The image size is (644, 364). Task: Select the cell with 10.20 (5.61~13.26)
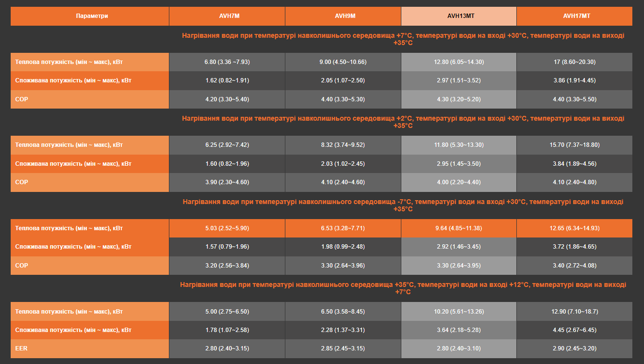click(x=459, y=311)
